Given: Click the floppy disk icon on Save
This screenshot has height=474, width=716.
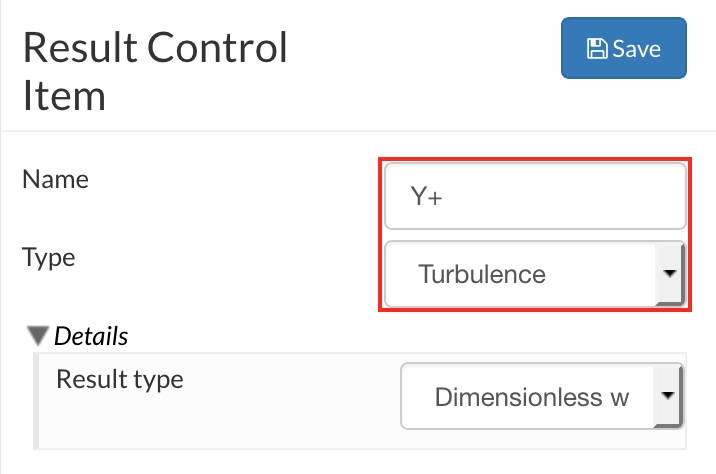Looking at the screenshot, I should [597, 49].
